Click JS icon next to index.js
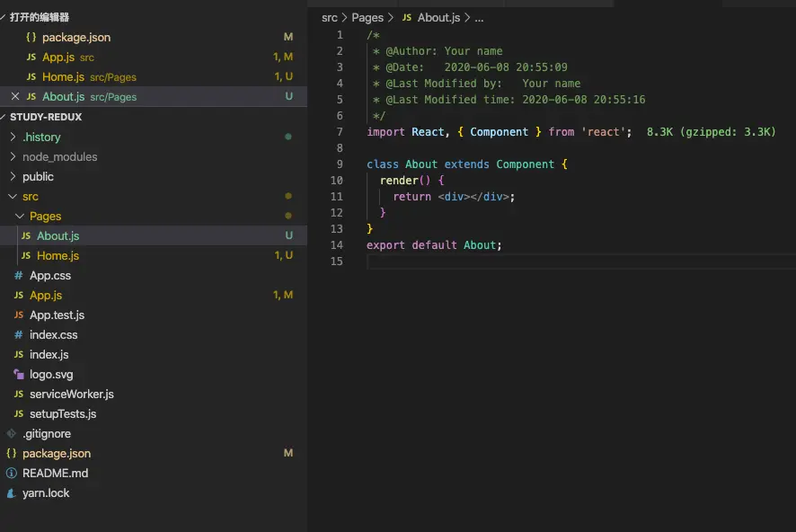This screenshot has width=796, height=532. 19,354
